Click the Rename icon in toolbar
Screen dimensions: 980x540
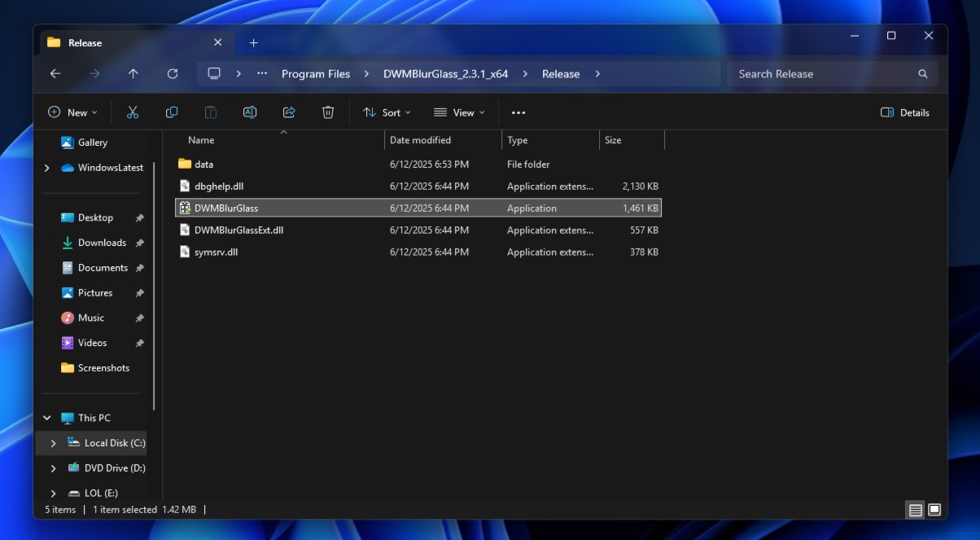[x=250, y=112]
